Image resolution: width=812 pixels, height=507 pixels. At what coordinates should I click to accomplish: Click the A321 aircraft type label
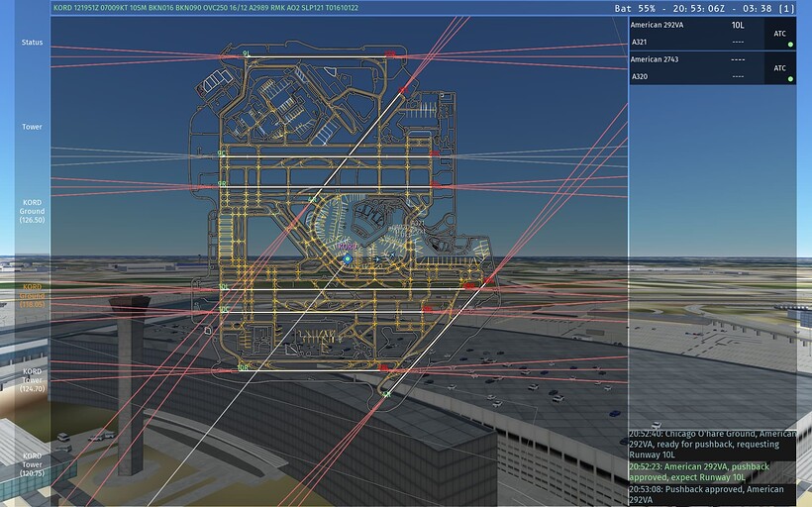coord(639,43)
